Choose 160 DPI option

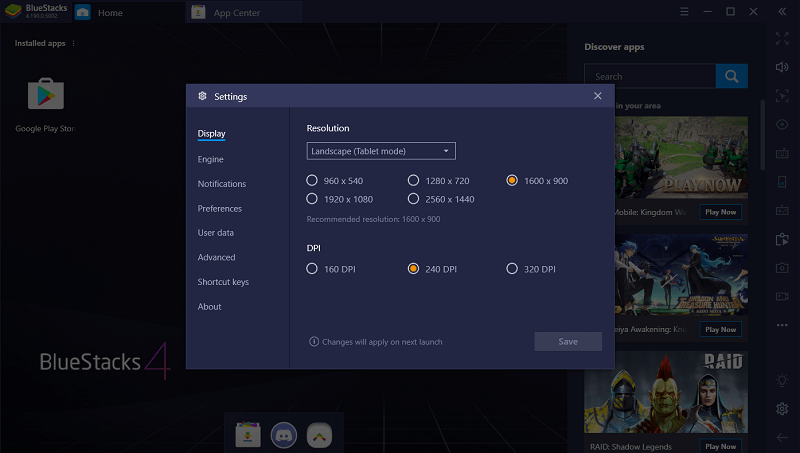[312, 268]
